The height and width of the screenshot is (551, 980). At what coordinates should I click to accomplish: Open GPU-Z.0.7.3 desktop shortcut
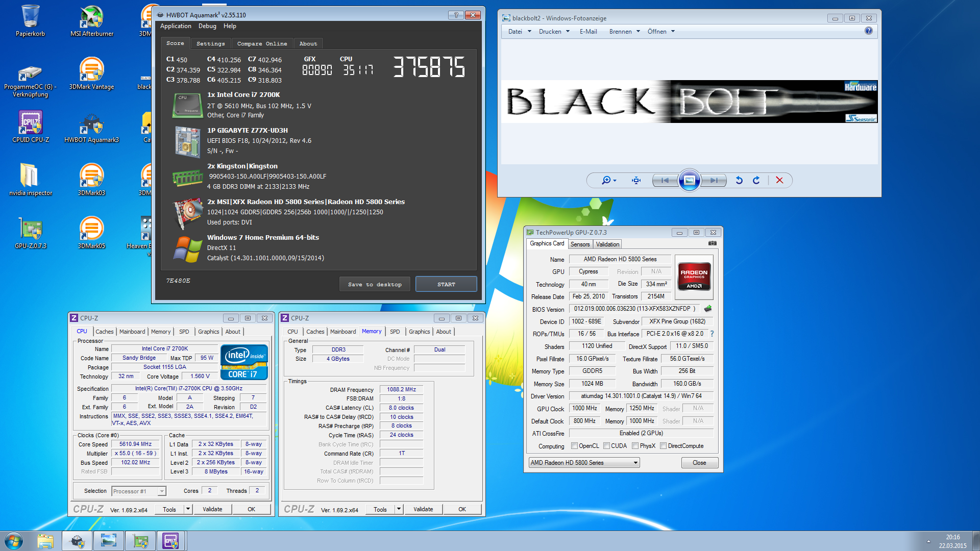coord(31,233)
